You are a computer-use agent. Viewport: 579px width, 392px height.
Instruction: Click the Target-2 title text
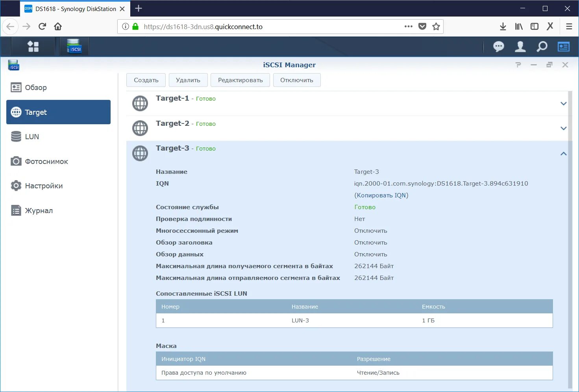pyautogui.click(x=172, y=123)
